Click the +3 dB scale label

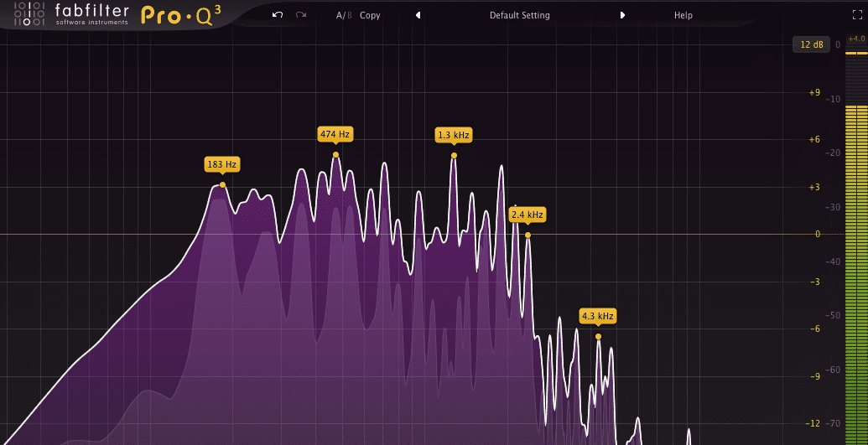click(x=814, y=187)
